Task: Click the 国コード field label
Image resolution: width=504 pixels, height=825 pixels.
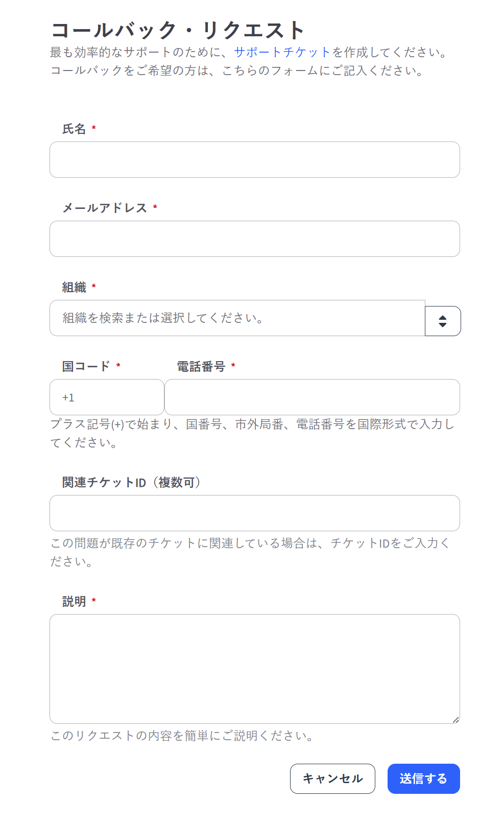Action: coord(86,366)
